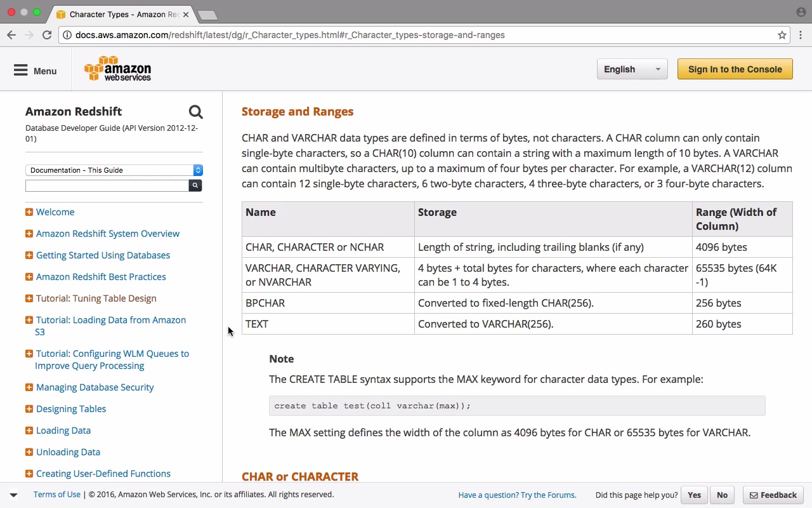This screenshot has height=508, width=812.
Task: Expand the Welcome tree node
Action: pyautogui.click(x=29, y=212)
